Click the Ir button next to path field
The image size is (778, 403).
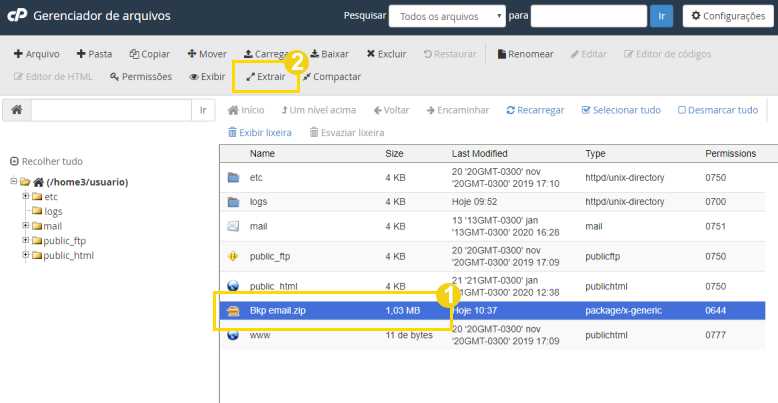coord(203,110)
